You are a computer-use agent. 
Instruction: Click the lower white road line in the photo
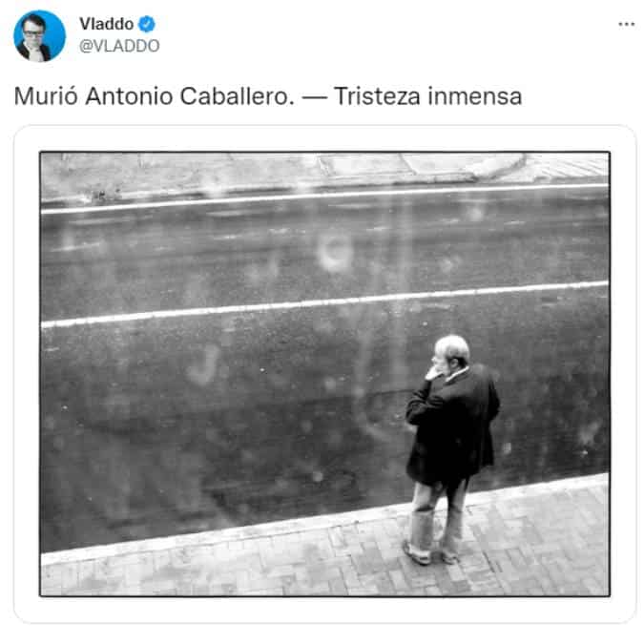(325, 304)
